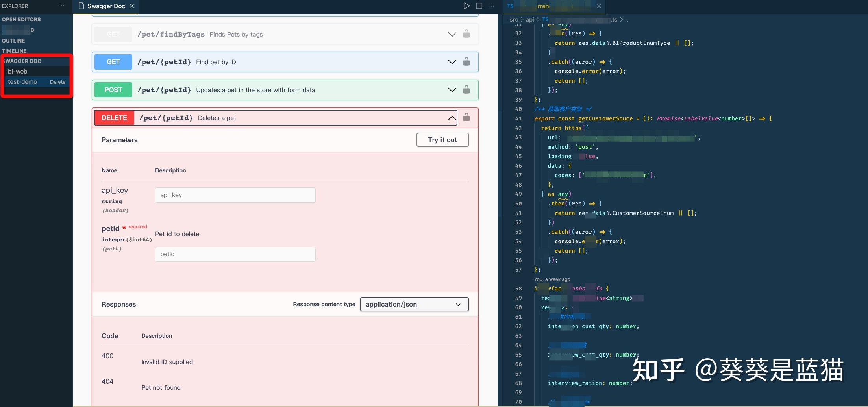The height and width of the screenshot is (407, 868).
Task: Click breadcrumb trailing ellipsis
Action: [627, 19]
